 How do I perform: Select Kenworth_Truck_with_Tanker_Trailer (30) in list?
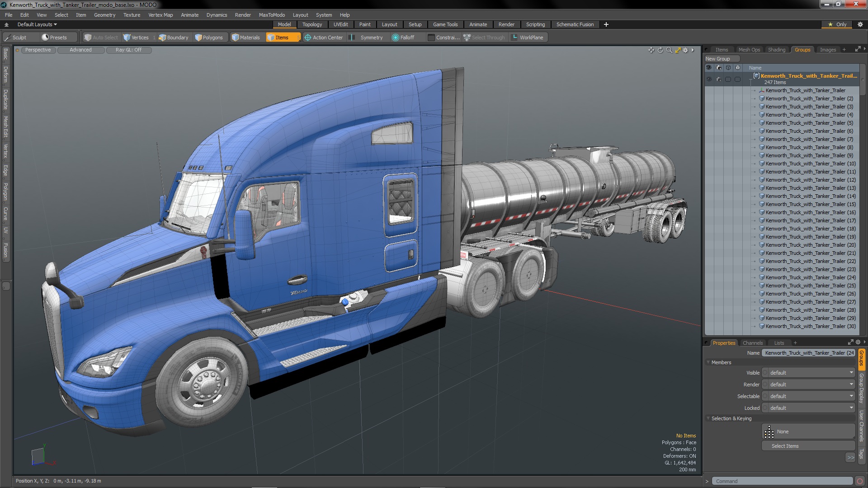coord(810,326)
